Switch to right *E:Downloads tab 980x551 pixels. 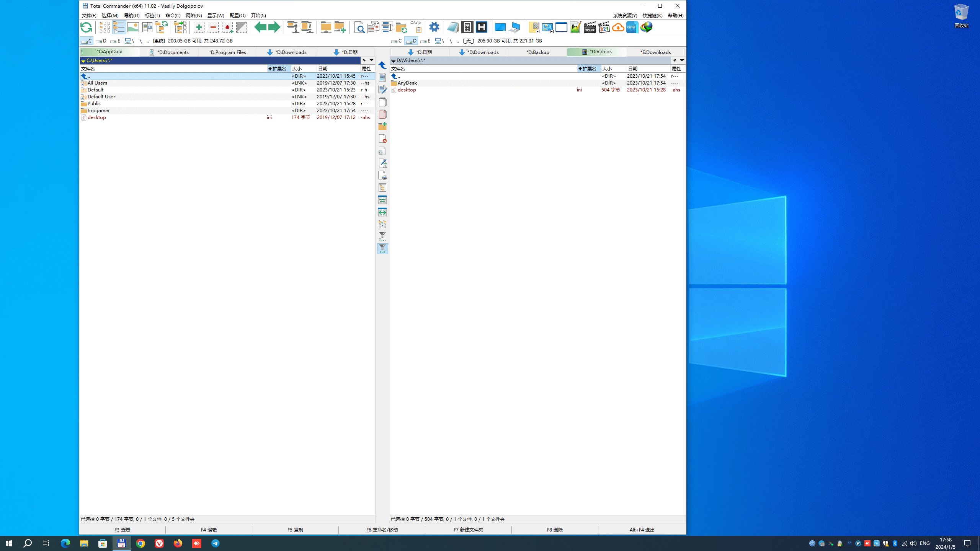(x=655, y=52)
